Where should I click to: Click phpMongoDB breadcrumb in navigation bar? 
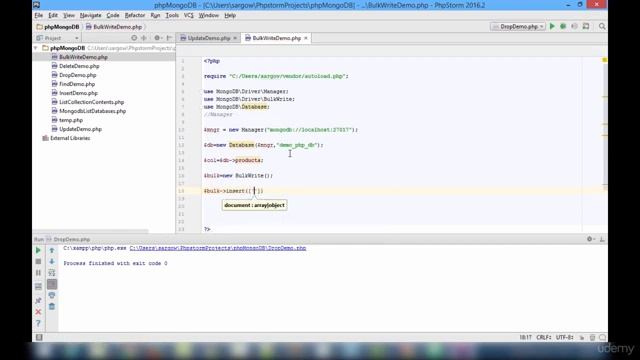[58, 27]
